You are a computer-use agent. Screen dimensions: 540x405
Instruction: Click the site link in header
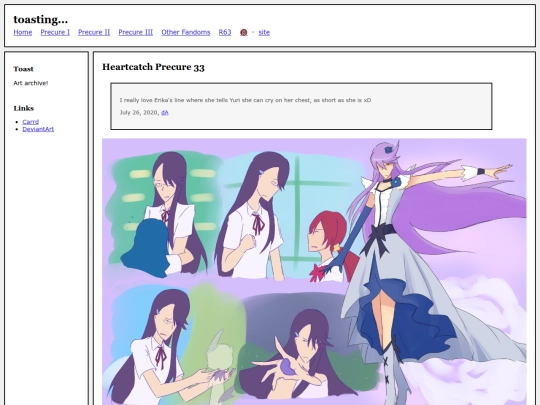(264, 32)
